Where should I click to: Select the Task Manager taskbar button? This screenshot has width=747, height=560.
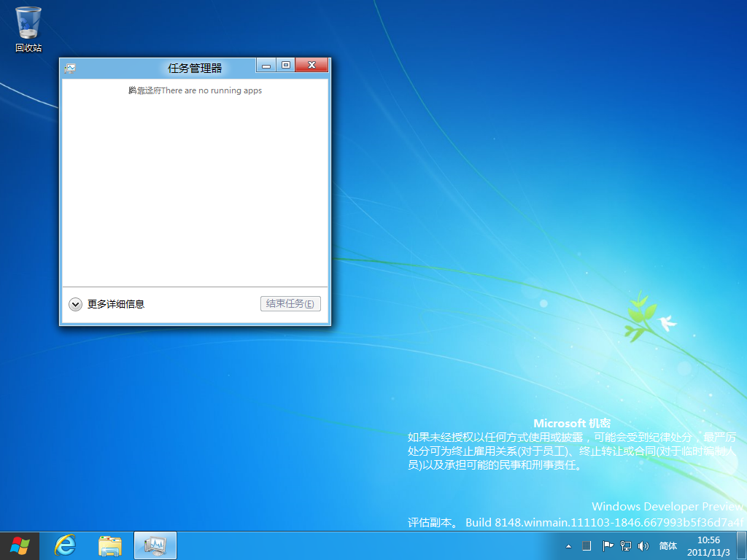[155, 545]
